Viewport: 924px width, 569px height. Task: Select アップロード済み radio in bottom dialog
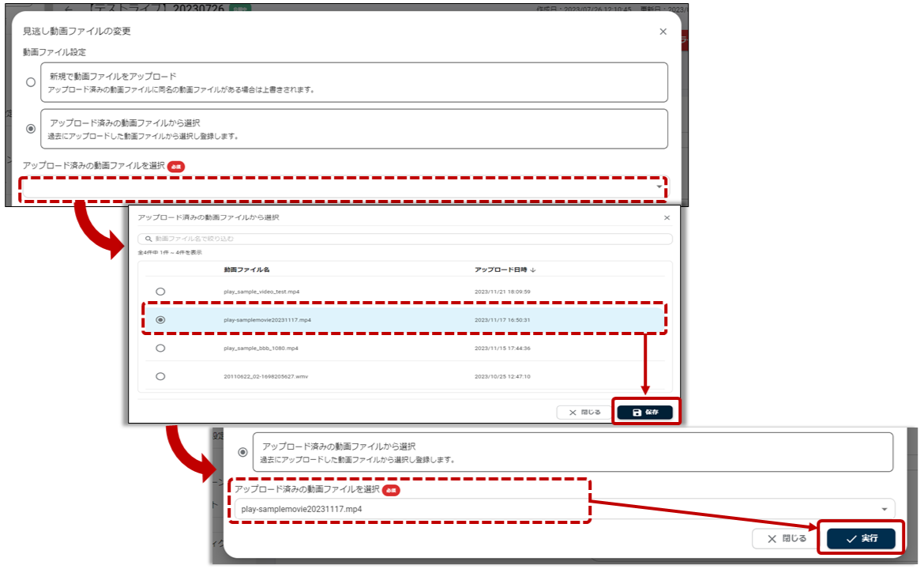tap(242, 452)
